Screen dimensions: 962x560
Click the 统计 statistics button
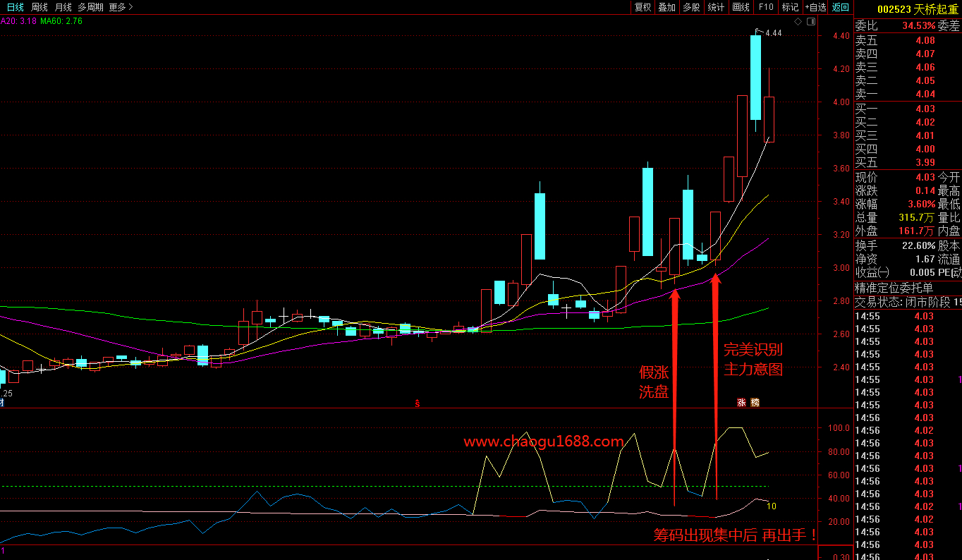click(x=716, y=7)
